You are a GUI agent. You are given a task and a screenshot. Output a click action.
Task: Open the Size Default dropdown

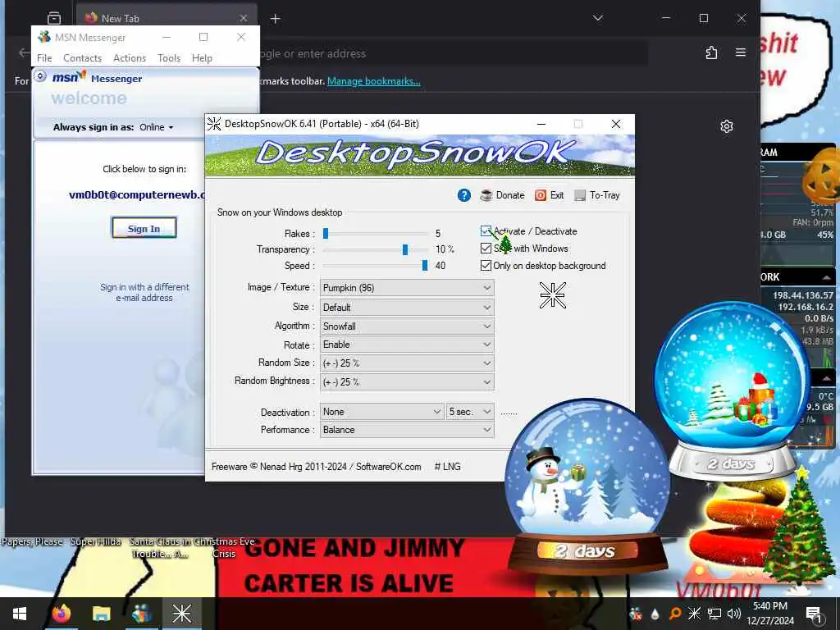click(407, 308)
